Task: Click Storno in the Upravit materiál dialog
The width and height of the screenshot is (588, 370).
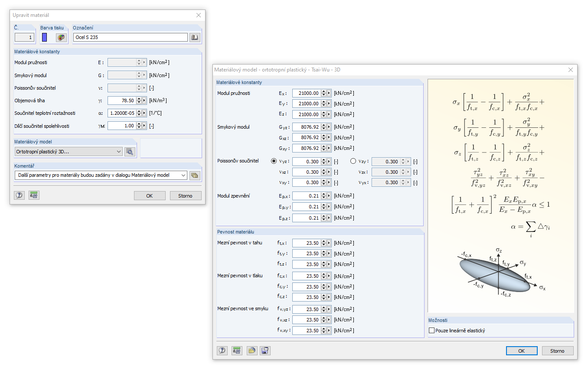Action: point(186,196)
